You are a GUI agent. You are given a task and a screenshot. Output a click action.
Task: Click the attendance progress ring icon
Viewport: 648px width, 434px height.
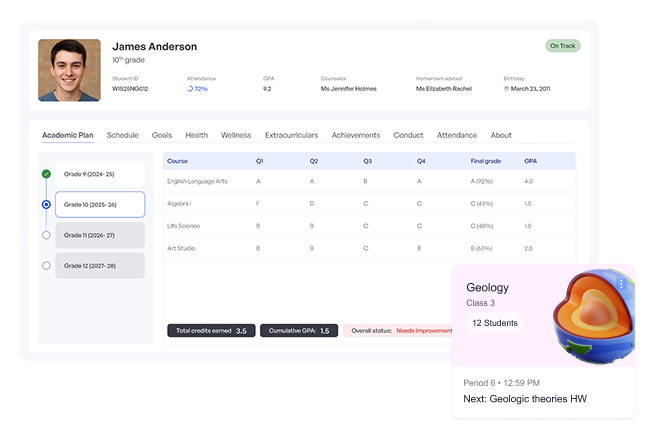pyautogui.click(x=190, y=88)
